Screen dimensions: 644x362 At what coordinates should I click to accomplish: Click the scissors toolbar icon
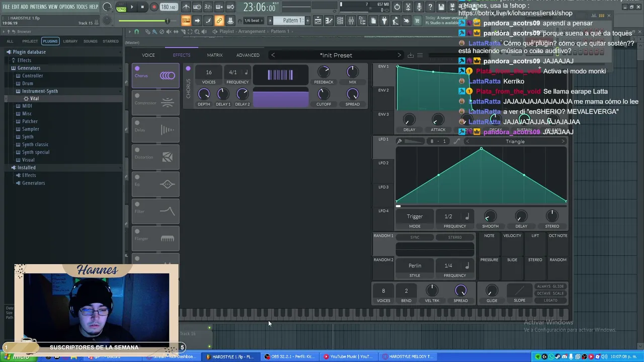[x=408, y=7]
